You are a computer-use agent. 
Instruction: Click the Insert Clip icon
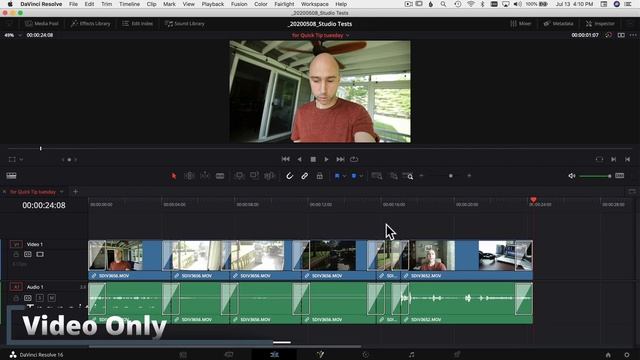tap(239, 176)
